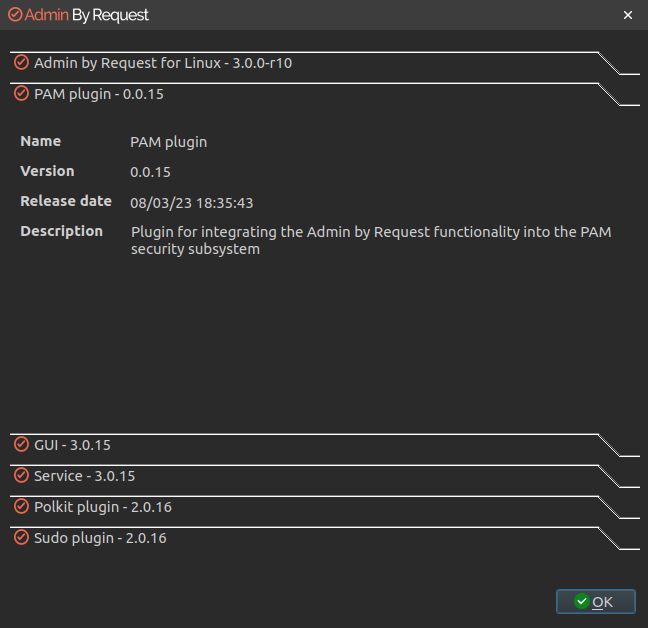The height and width of the screenshot is (628, 648).
Task: Click checkmark icon beside GUI - 3.0.15
Action: (x=21, y=445)
